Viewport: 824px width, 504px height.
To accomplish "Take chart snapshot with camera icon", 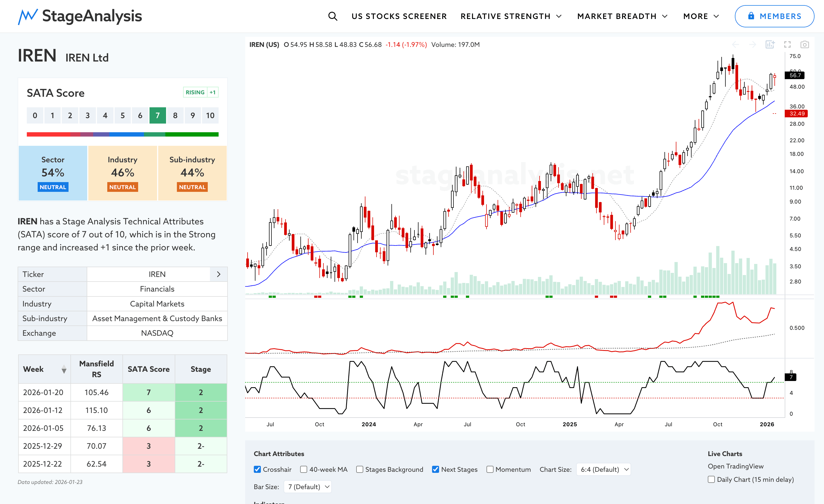I will pos(804,44).
